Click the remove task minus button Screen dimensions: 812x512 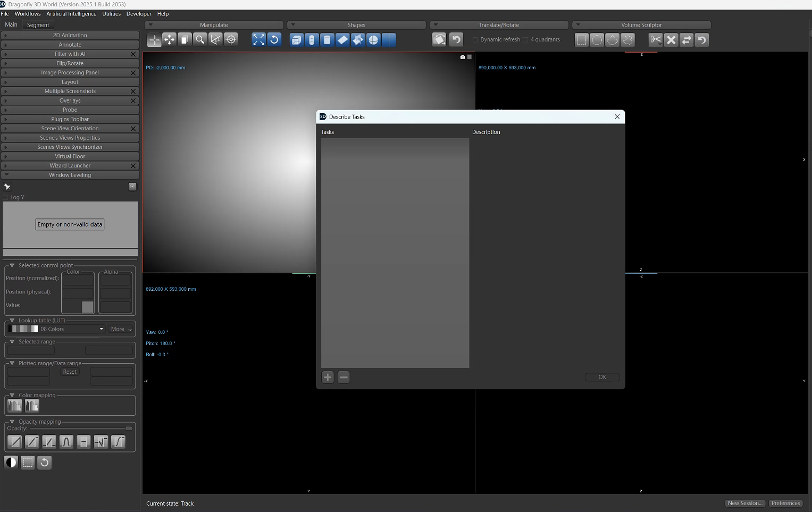tap(344, 377)
